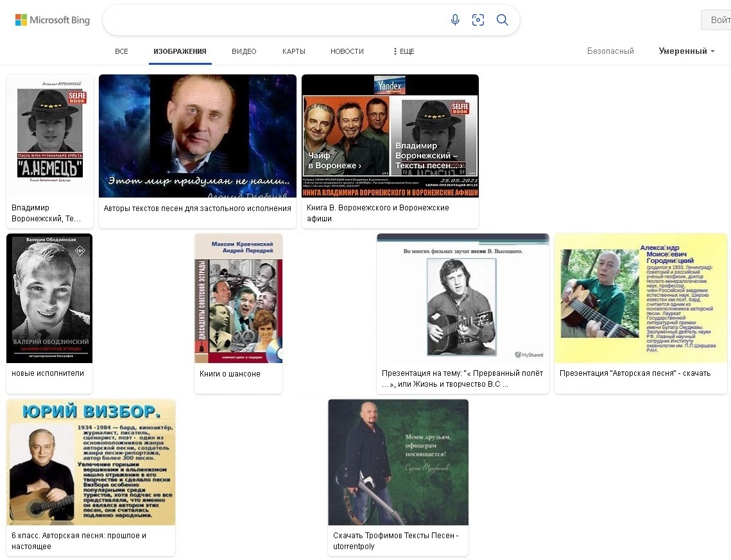Open the Yandex Чайф в Воронеже image
731x560 pixels.
click(390, 135)
